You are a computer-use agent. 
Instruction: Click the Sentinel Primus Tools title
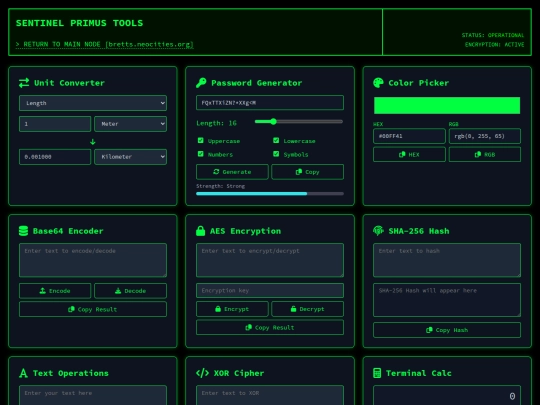pos(79,23)
